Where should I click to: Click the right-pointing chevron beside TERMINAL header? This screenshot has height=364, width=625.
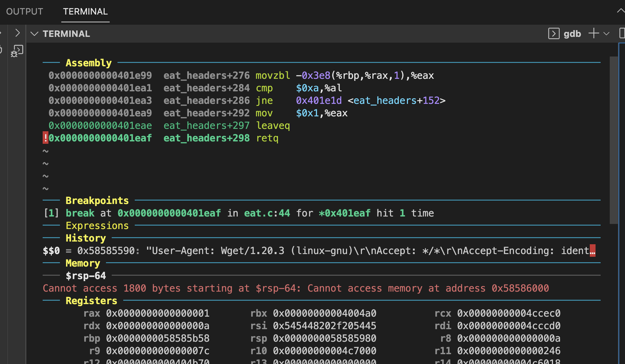[x=17, y=33]
